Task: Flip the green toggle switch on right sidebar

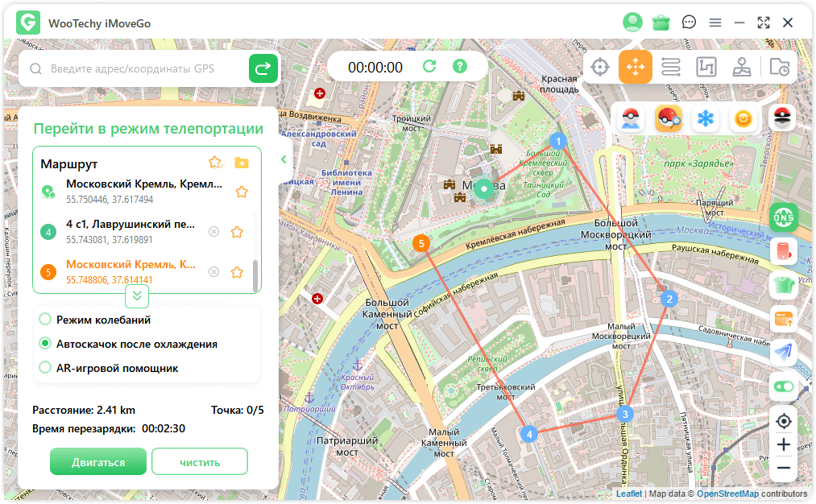Action: click(783, 387)
